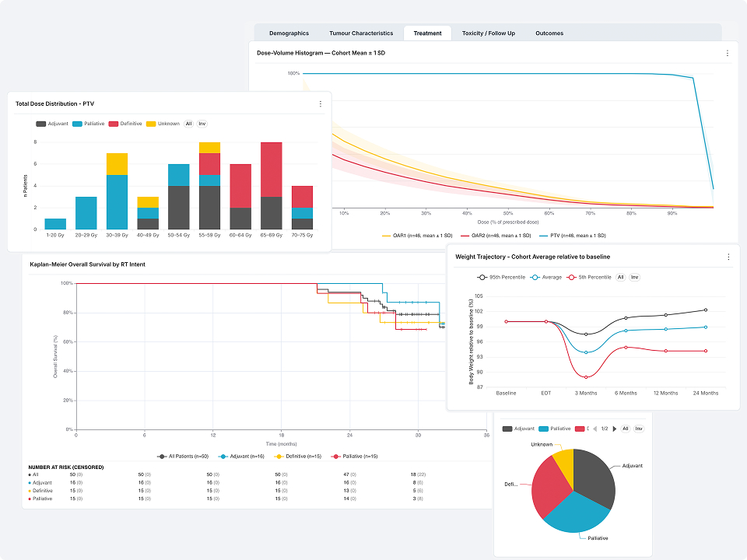
Task: Click the 5th Percentile point at 3 Months
Action: [585, 377]
